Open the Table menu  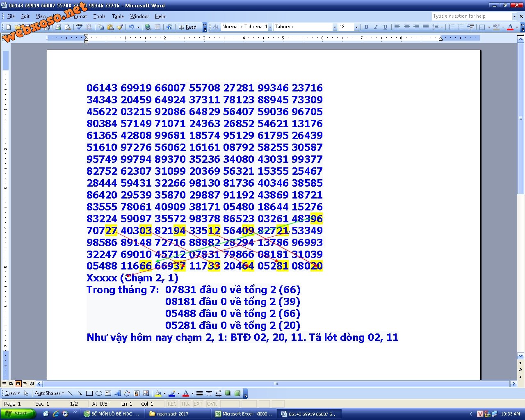[118, 16]
